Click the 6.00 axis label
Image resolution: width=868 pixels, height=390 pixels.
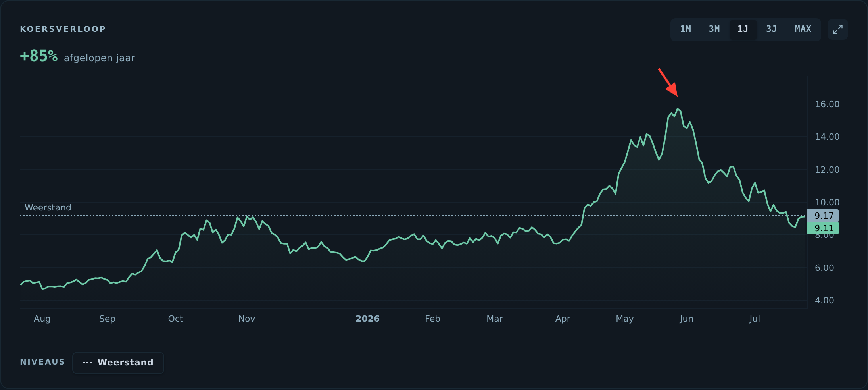[x=824, y=268]
